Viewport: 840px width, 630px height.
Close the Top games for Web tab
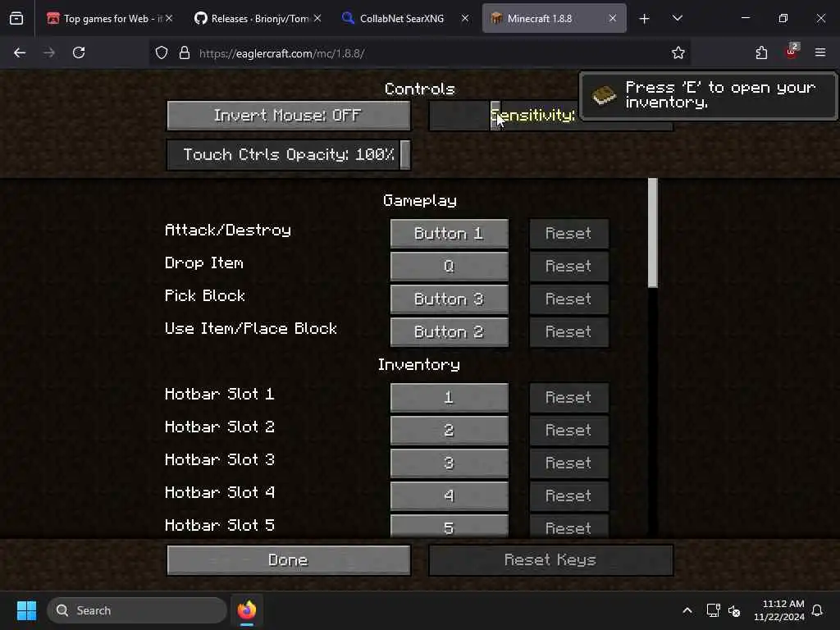pyautogui.click(x=169, y=18)
